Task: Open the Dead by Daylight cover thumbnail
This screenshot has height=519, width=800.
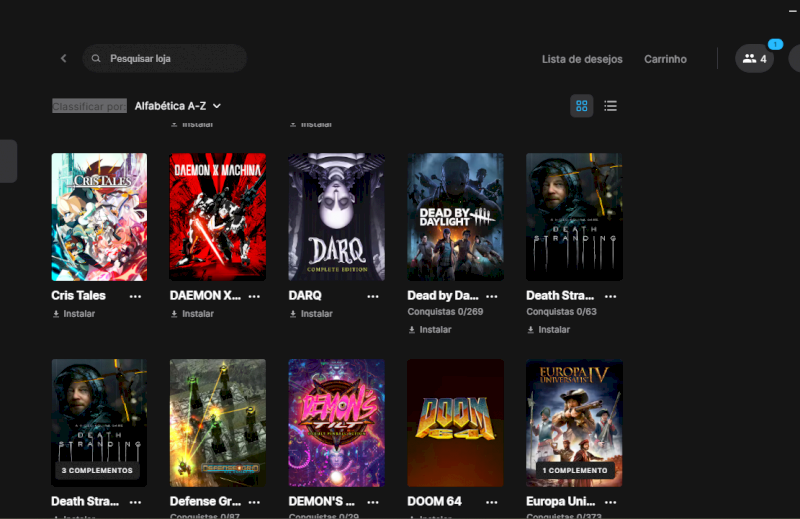Action: tap(456, 217)
